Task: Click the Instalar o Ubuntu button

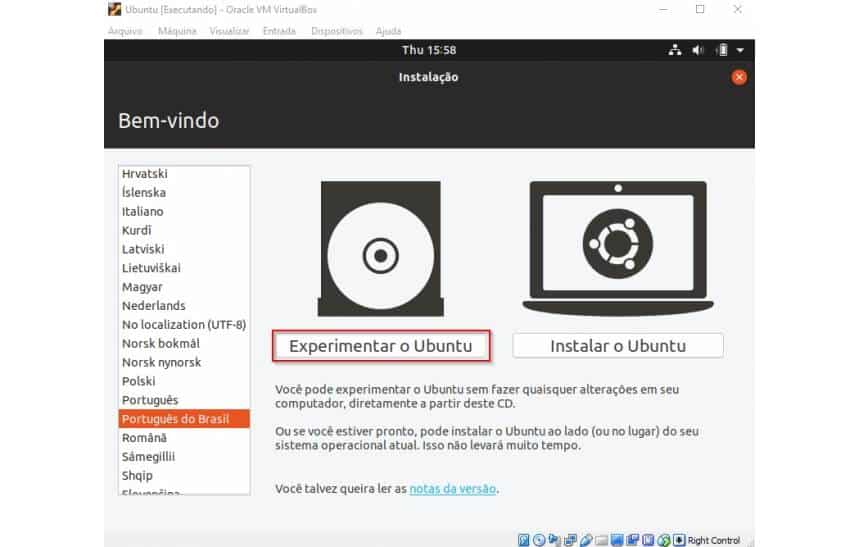Action: [618, 346]
